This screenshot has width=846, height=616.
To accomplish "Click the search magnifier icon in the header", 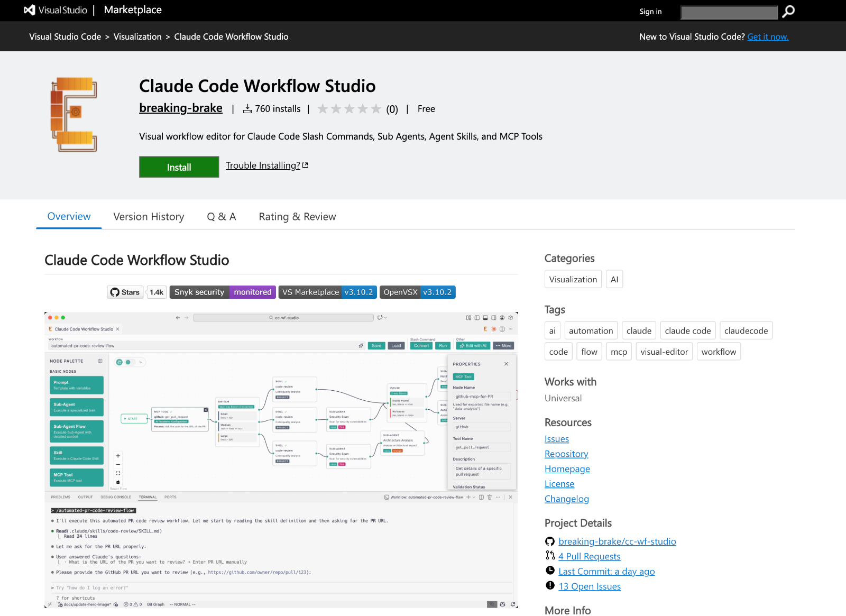I will click(x=788, y=11).
